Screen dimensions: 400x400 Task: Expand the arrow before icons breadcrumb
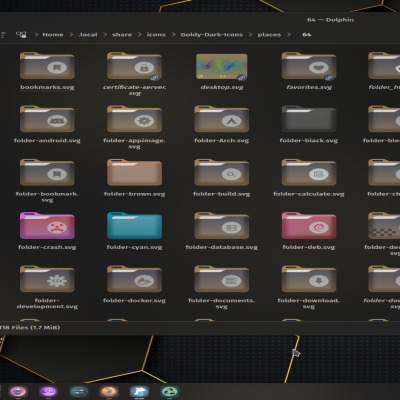pyautogui.click(x=140, y=35)
